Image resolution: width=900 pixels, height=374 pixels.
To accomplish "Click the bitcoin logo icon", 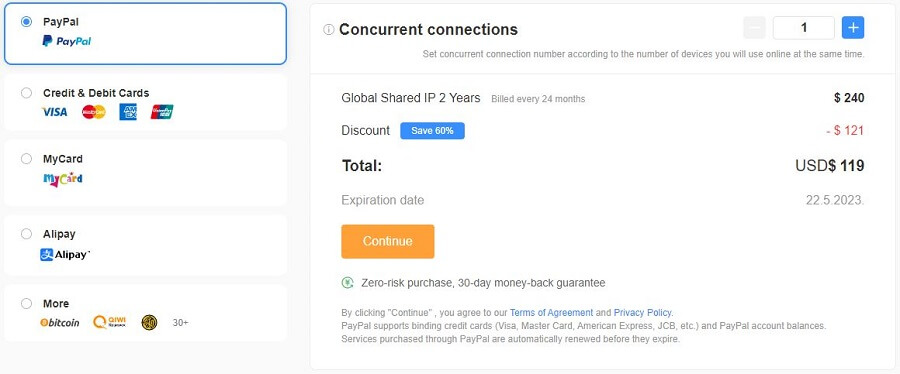I will [x=60, y=323].
